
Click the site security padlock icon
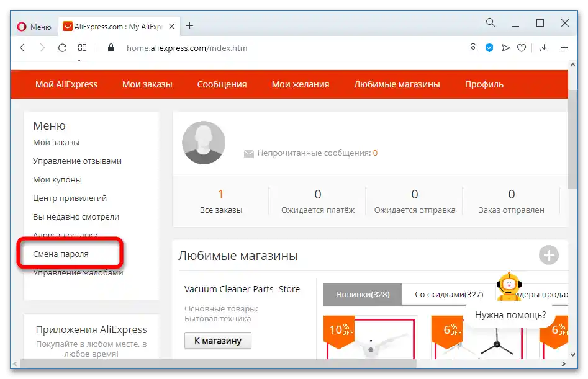(x=111, y=48)
